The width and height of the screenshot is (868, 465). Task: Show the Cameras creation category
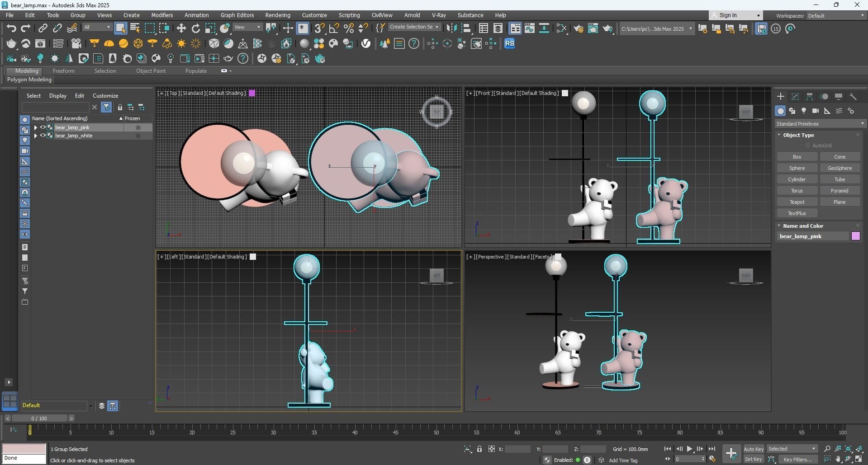(x=816, y=111)
